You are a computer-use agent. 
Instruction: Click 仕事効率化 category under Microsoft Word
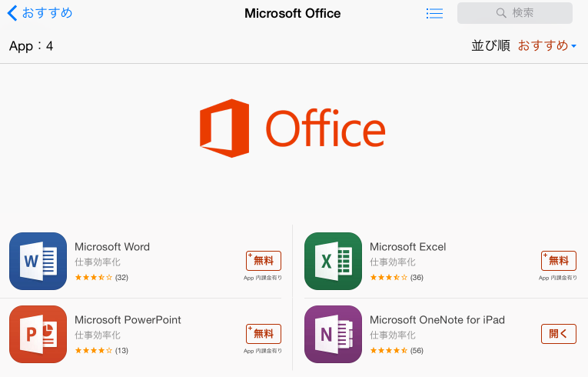tap(98, 262)
